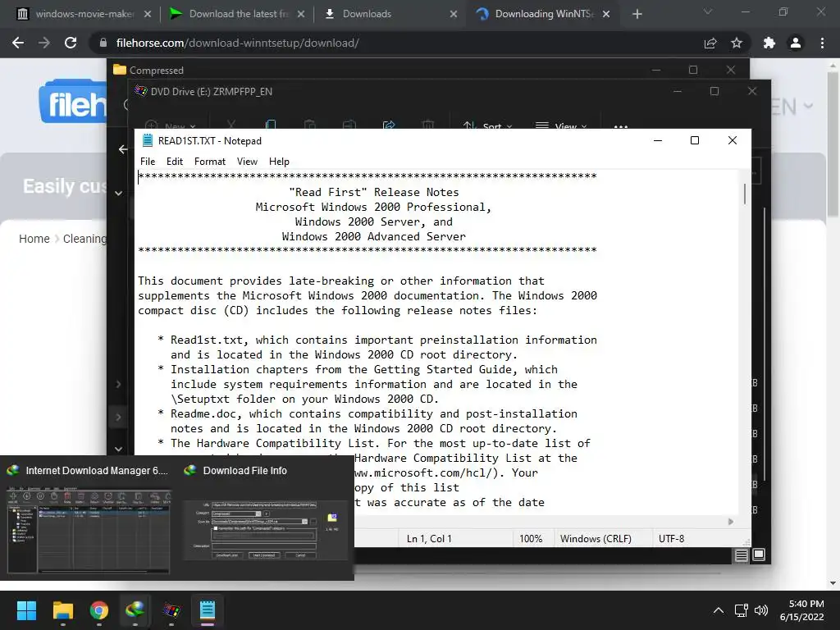Screen dimensions: 840x630
Task: Open the taskbar clock showing 5:40 PM
Action: point(802,610)
